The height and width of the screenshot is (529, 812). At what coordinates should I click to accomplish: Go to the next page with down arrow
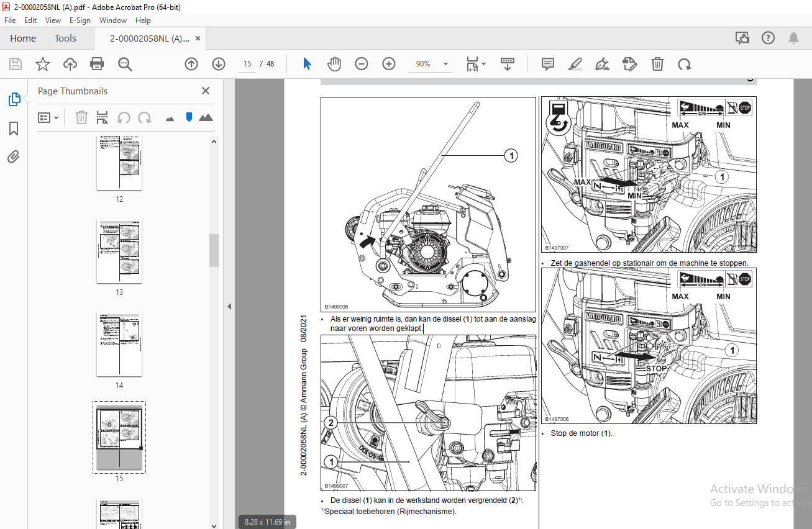[219, 64]
